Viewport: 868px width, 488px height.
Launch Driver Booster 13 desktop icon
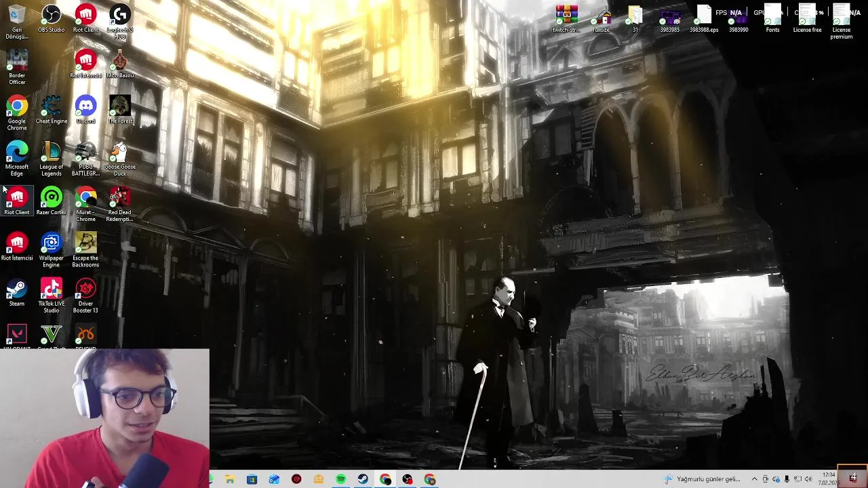coord(85,295)
